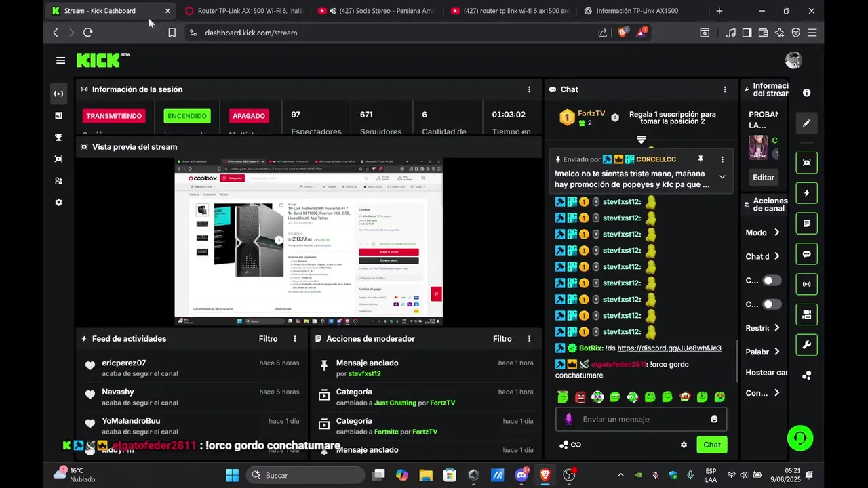The height and width of the screenshot is (488, 868).
Task: Expand the pinned message chevron
Action: (722, 177)
